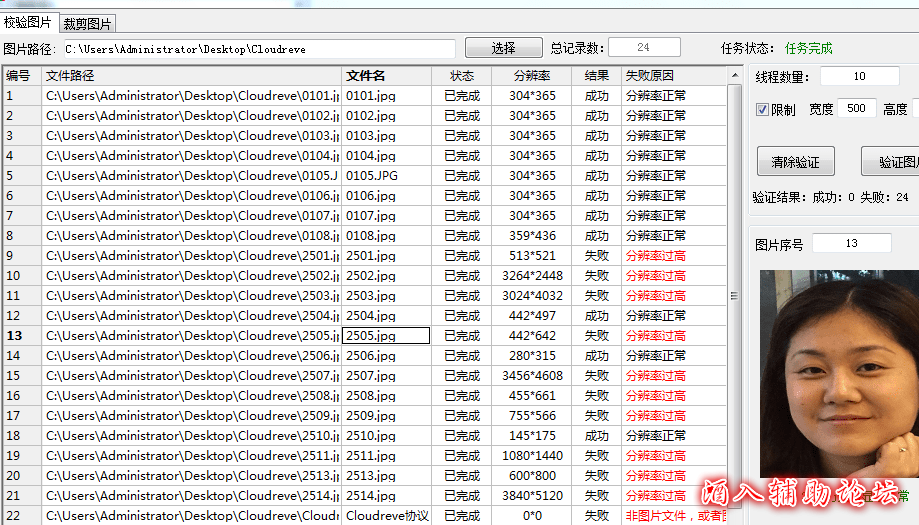This screenshot has height=525, width=919.
Task: Click the highlighted 2505.jpg cell
Action: 386,336
